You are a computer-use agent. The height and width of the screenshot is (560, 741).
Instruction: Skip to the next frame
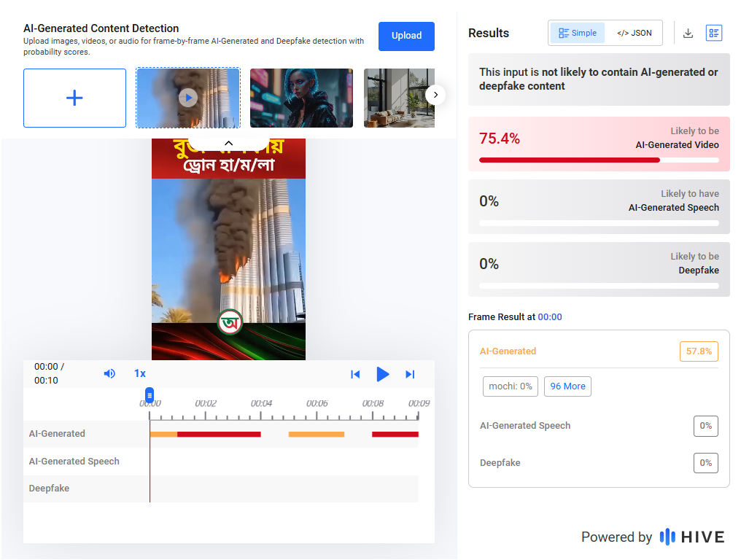(x=410, y=374)
